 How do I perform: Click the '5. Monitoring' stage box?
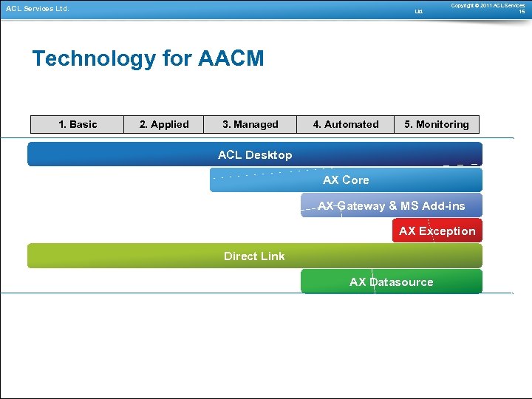coord(437,124)
